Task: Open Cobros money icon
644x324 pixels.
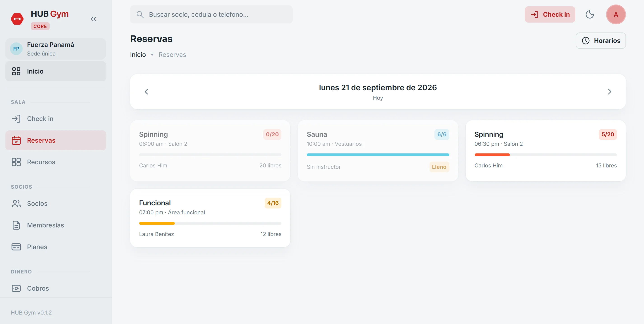Action: point(16,288)
